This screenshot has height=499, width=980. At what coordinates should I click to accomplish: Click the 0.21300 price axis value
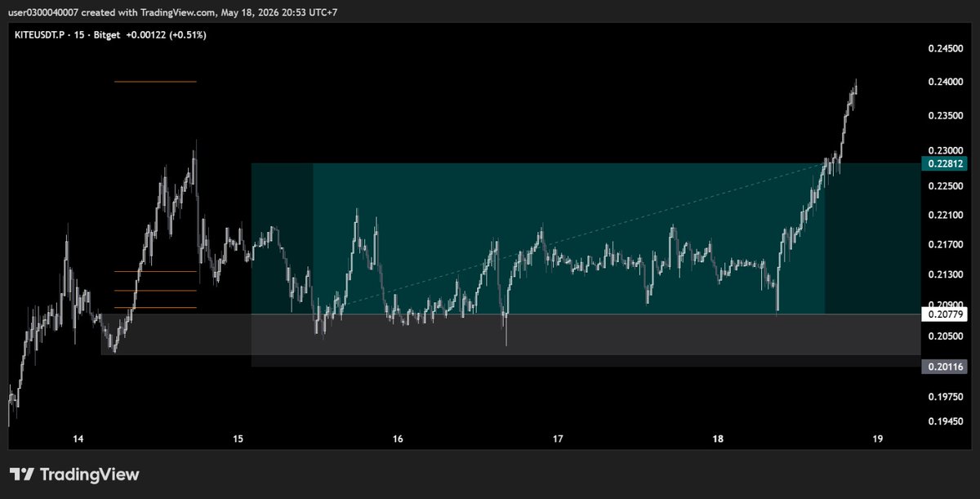(x=946, y=274)
